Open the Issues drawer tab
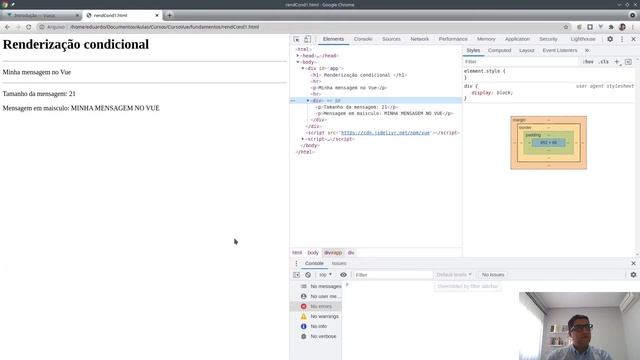640x360 pixels. point(339,263)
